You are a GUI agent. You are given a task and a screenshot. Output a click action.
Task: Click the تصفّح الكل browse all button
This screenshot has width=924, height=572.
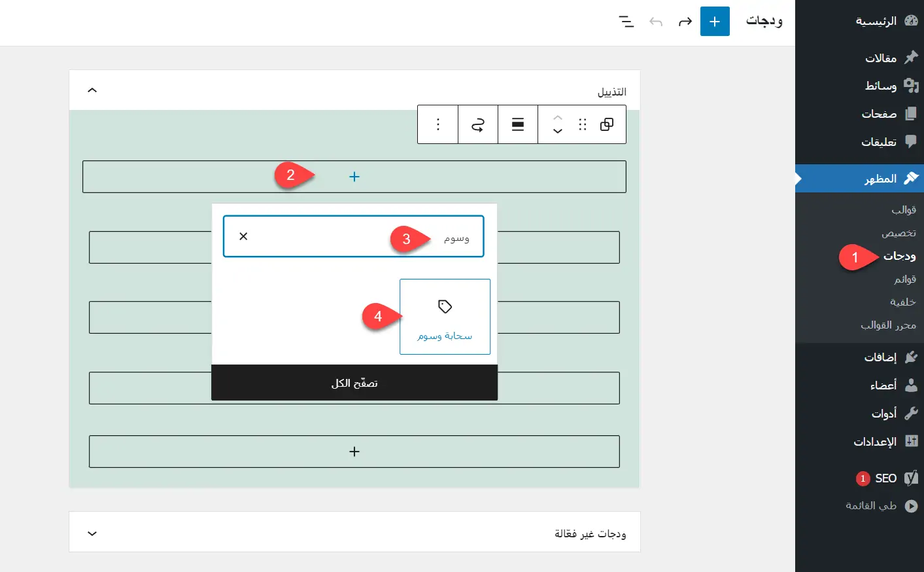coord(354,383)
